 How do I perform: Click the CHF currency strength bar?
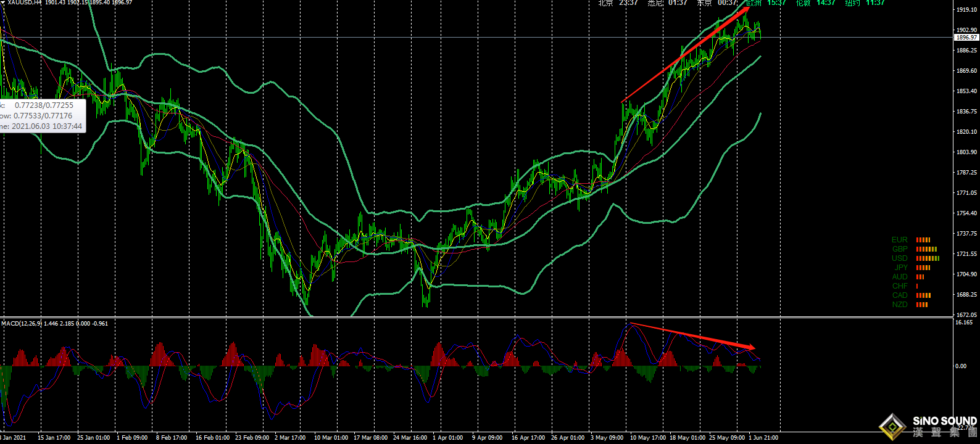(917, 286)
